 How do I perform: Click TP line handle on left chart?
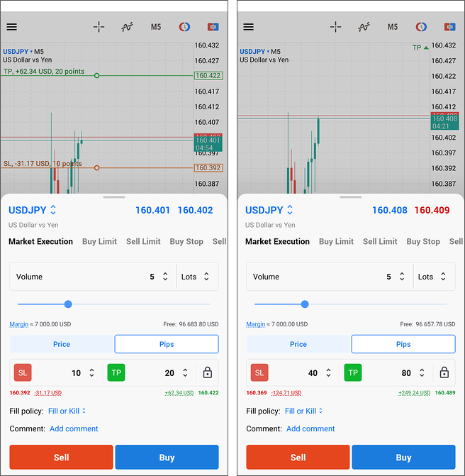click(97, 76)
